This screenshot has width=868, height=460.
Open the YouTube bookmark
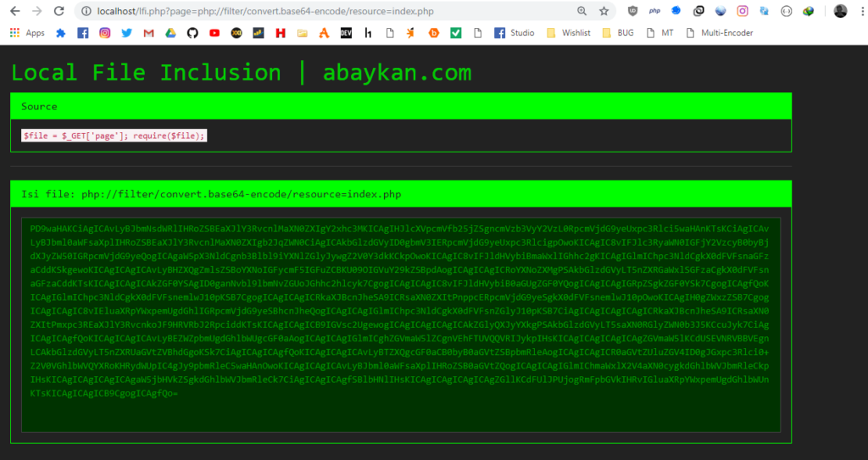tap(214, 33)
